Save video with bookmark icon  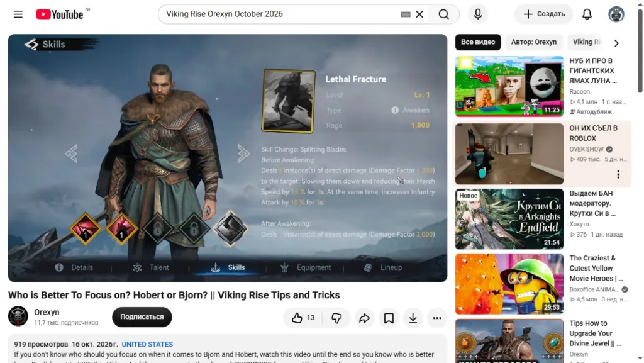coord(389,318)
